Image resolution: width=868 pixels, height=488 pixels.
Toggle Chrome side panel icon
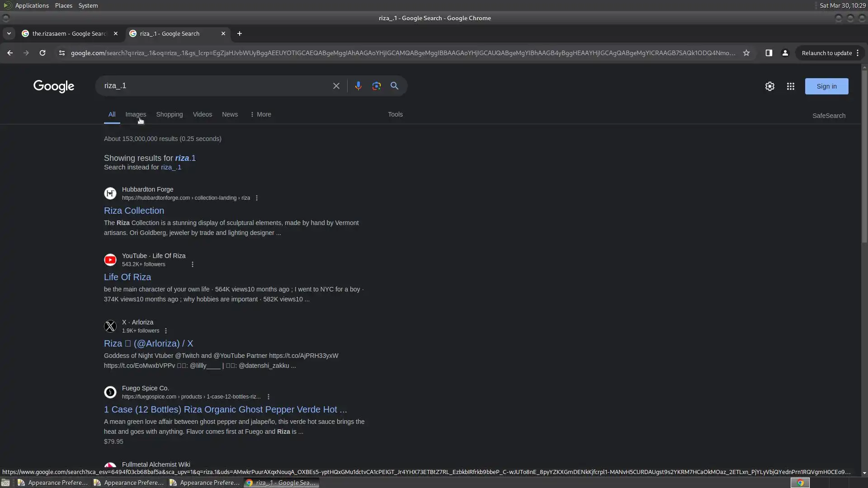(x=769, y=53)
